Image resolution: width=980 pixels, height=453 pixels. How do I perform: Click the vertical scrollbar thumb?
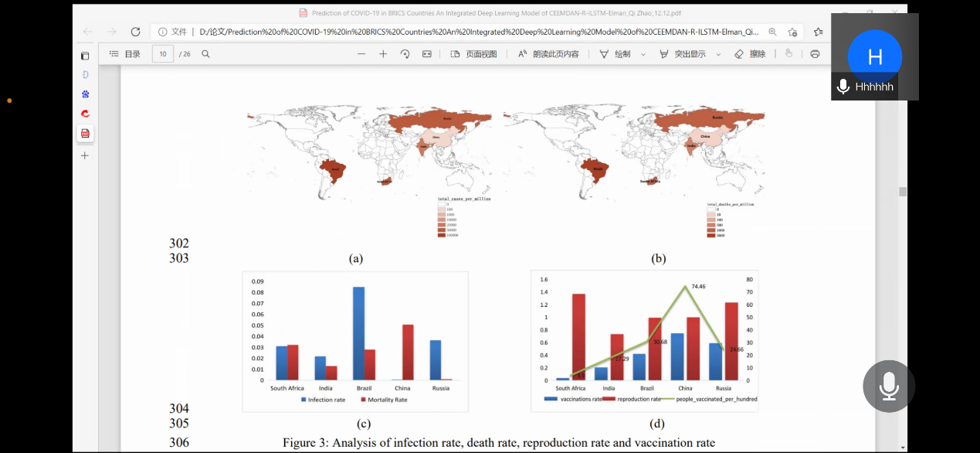pyautogui.click(x=902, y=192)
